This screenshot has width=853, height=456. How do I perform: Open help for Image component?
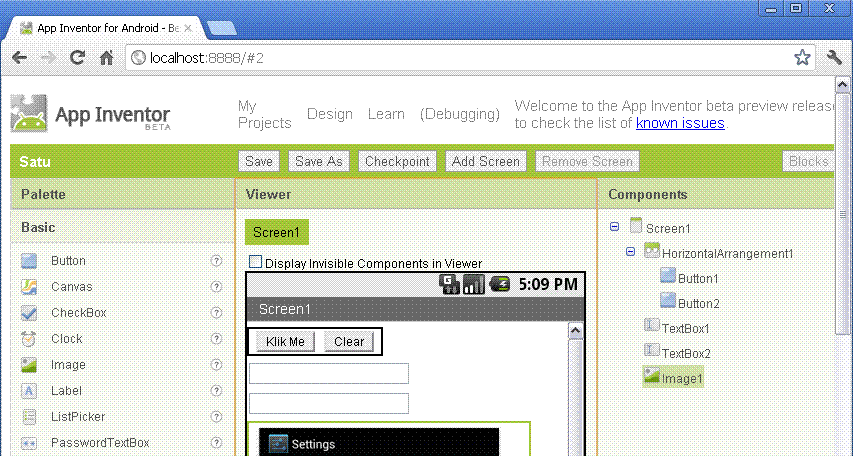217,365
